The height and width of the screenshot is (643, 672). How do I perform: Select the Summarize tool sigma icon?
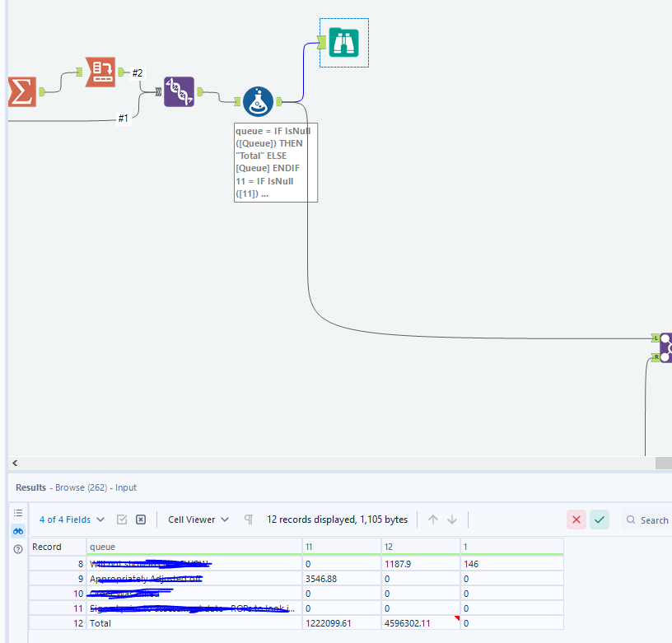[22, 91]
